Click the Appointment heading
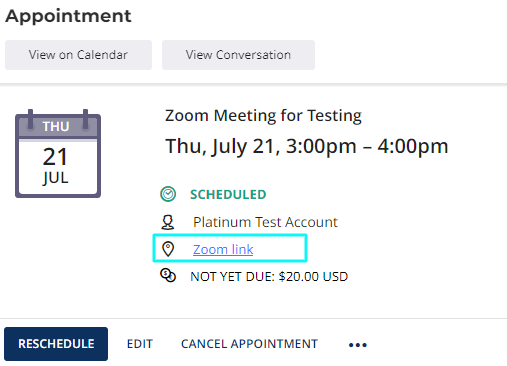The height and width of the screenshot is (366, 507). [68, 16]
